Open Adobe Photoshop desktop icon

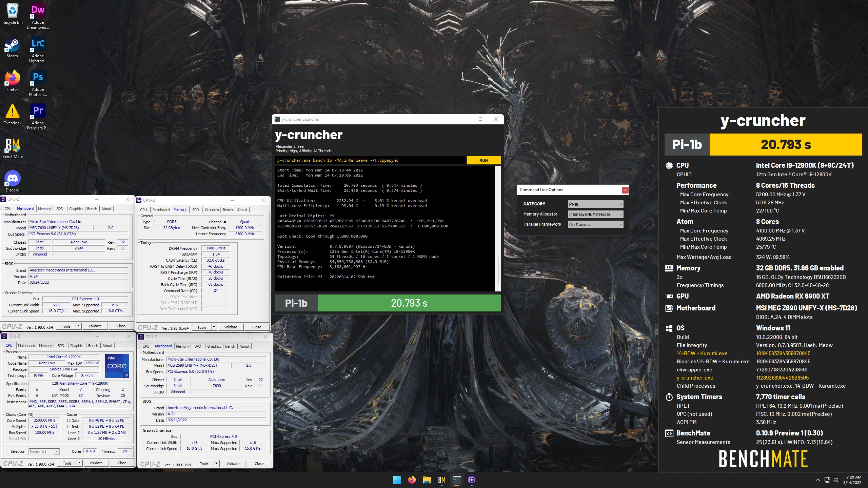tap(38, 83)
